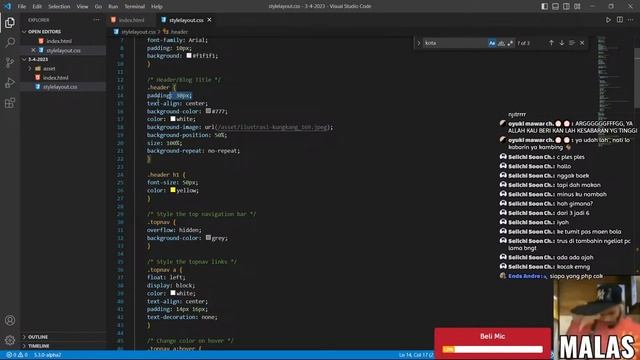Open the Accounts menu icon
Screen dimensions: 640x360
click(10, 320)
